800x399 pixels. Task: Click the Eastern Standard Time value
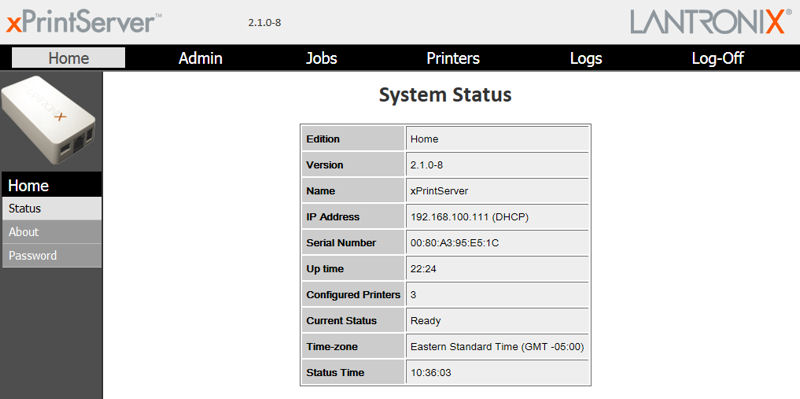[497, 347]
